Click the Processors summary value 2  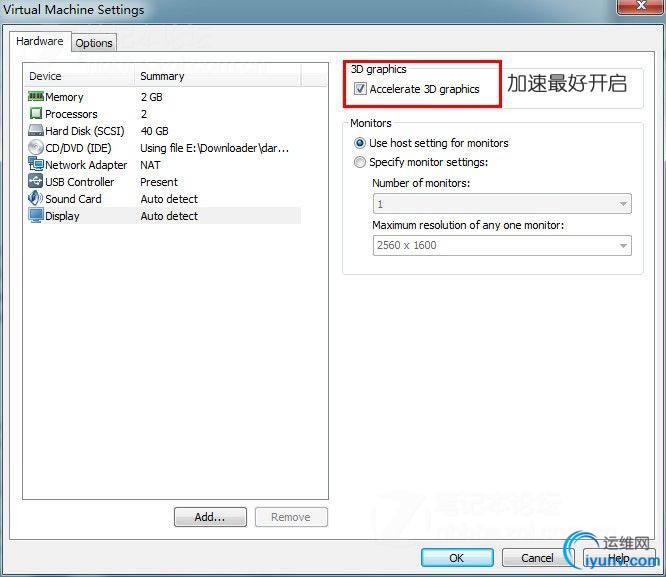(144, 114)
